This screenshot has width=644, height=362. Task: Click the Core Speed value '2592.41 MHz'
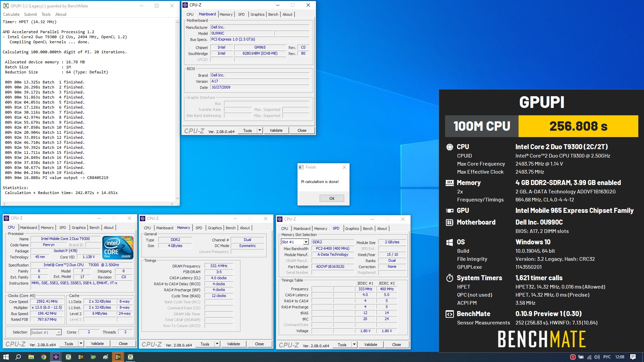[47, 302]
